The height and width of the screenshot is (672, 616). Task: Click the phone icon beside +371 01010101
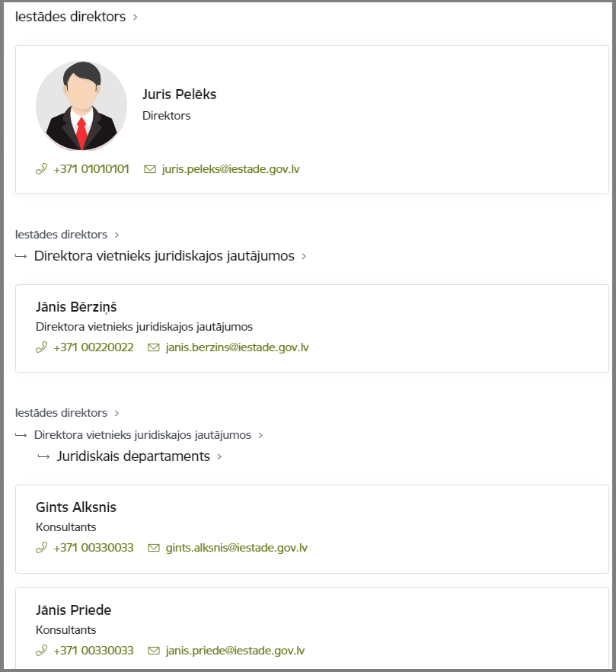pyautogui.click(x=42, y=169)
